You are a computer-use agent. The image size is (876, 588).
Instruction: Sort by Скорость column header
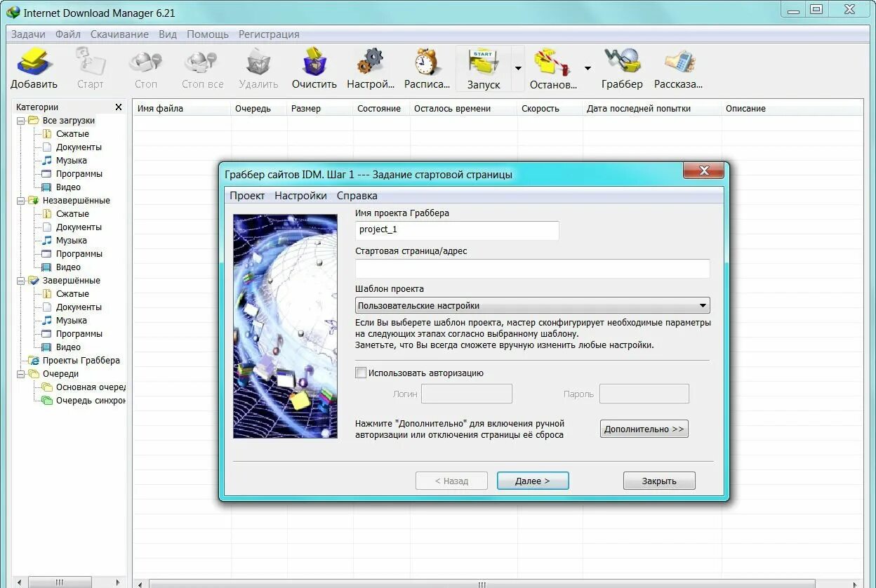click(x=550, y=109)
